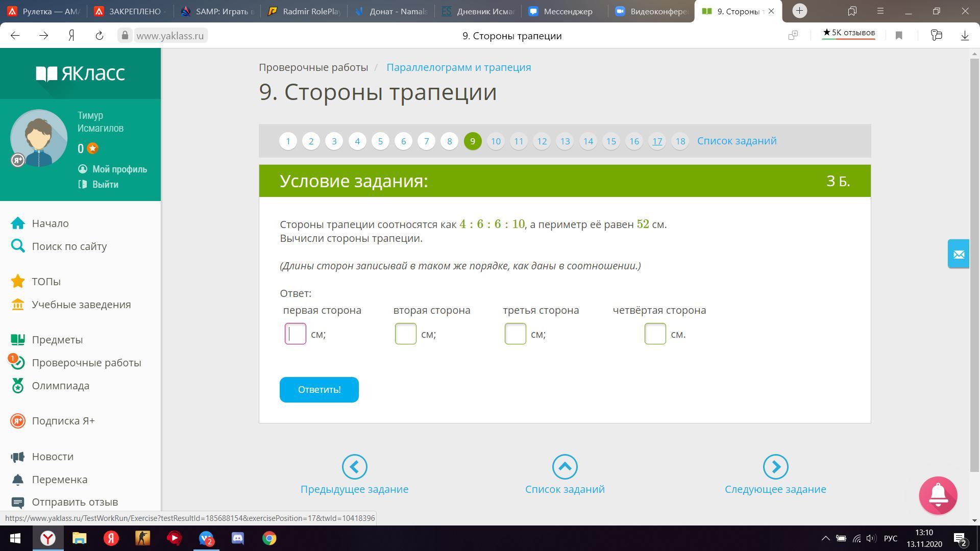Show hidden system tray icons chevron
The width and height of the screenshot is (980, 551).
tap(825, 538)
